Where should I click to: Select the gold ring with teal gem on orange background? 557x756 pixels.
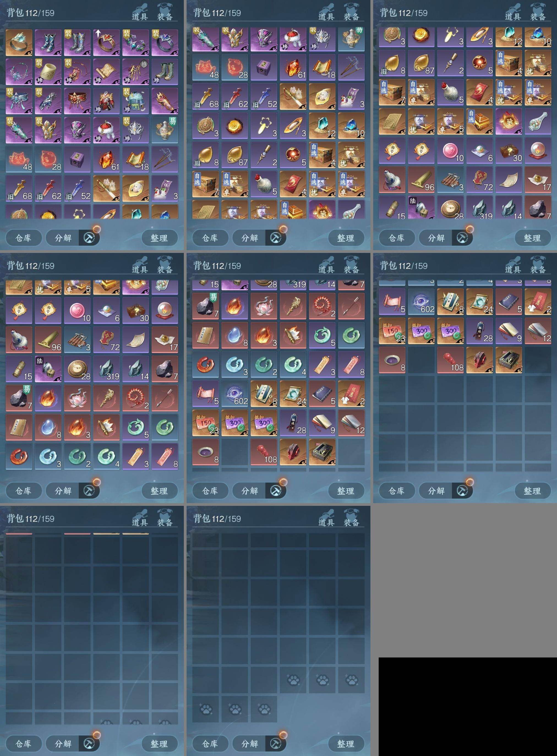(19, 42)
